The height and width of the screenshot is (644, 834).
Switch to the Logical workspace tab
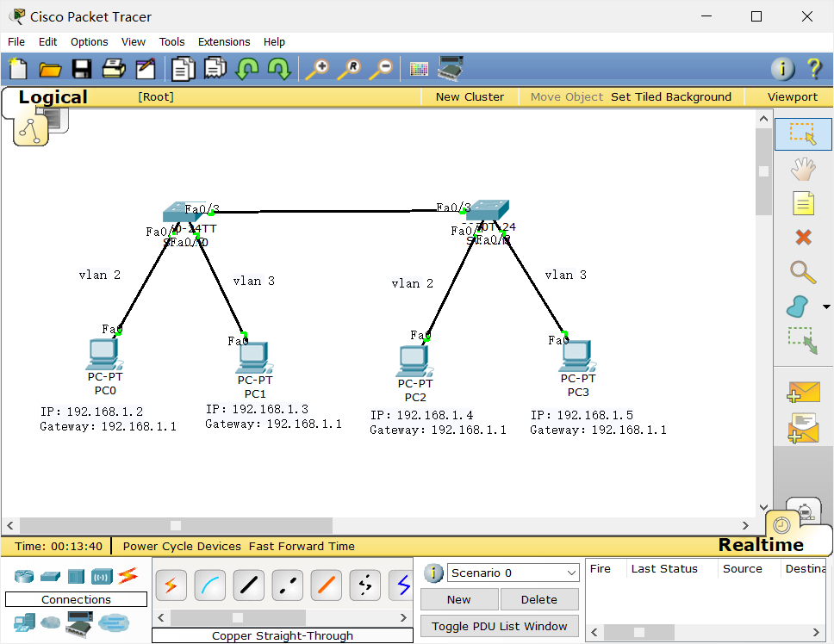[x=53, y=97]
